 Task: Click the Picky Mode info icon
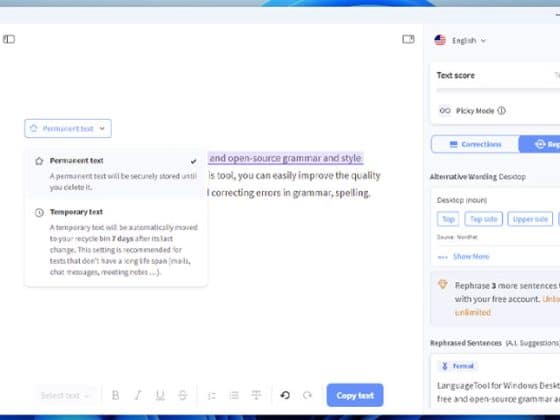(501, 110)
